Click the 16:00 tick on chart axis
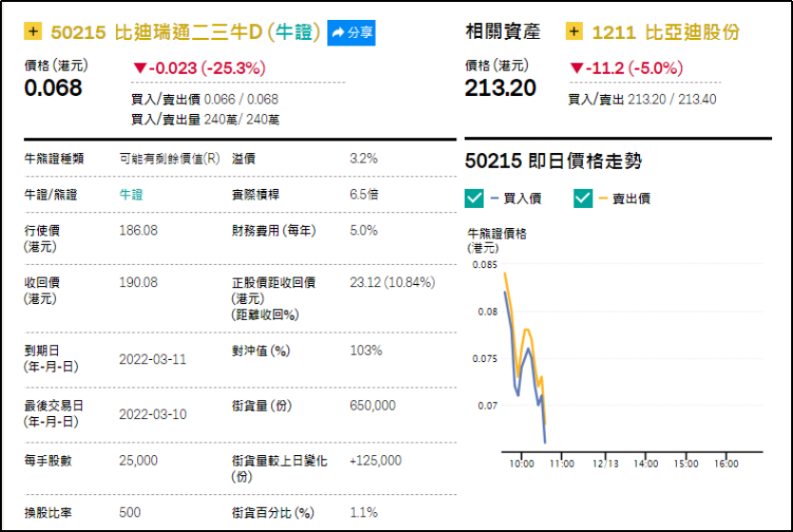Viewport: 793px width, 532px height. [726, 464]
